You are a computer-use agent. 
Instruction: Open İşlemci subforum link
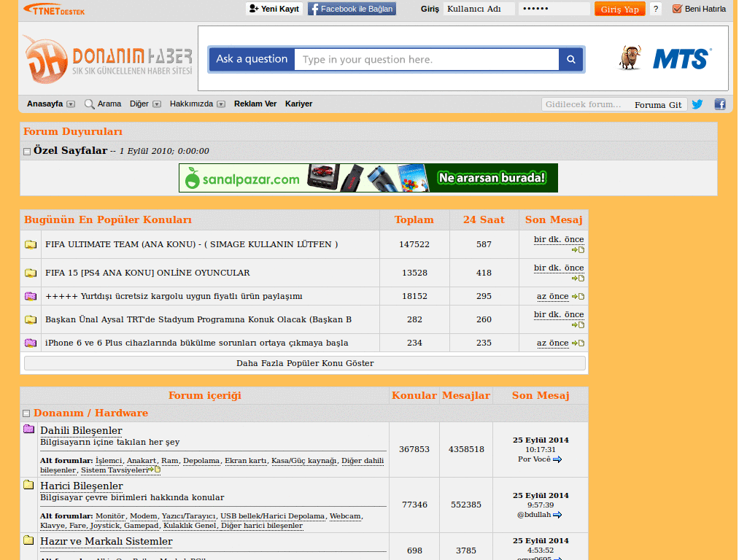click(x=109, y=461)
